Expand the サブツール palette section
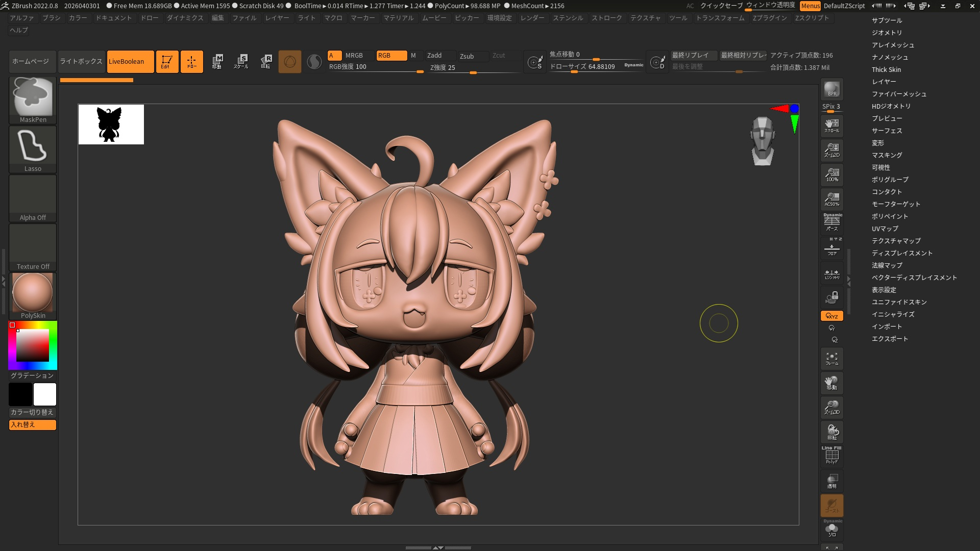The height and width of the screenshot is (551, 980). (887, 20)
